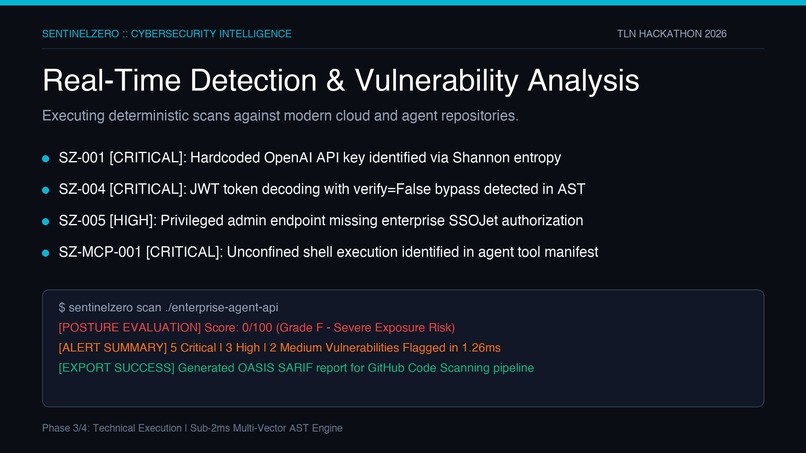The image size is (806, 453).
Task: Click the TLN HACKATHON 2026 label
Action: 671,34
